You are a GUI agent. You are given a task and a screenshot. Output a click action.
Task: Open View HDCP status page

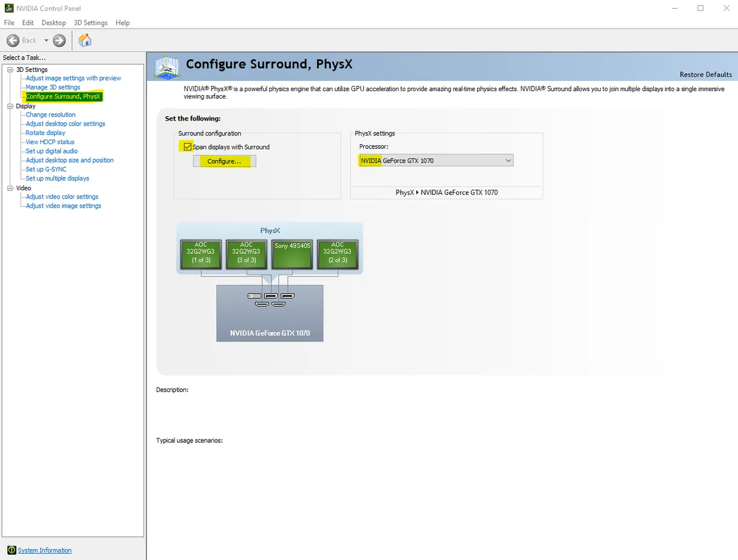tap(50, 142)
